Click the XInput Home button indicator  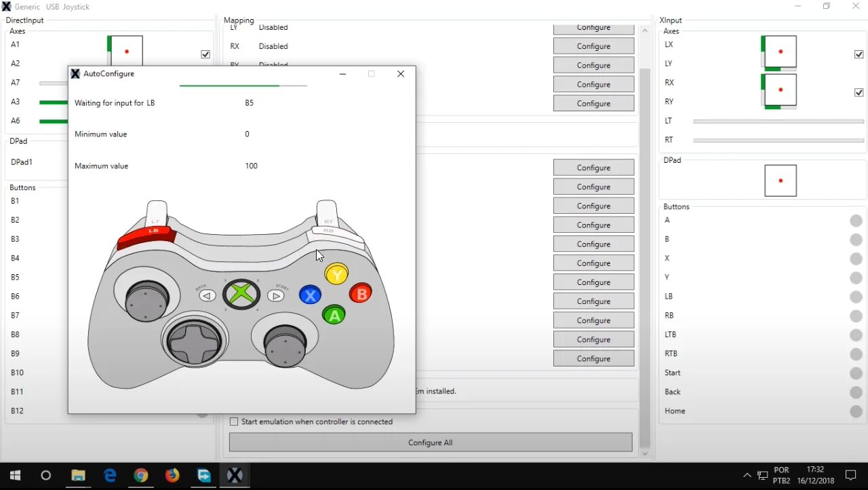(x=856, y=411)
